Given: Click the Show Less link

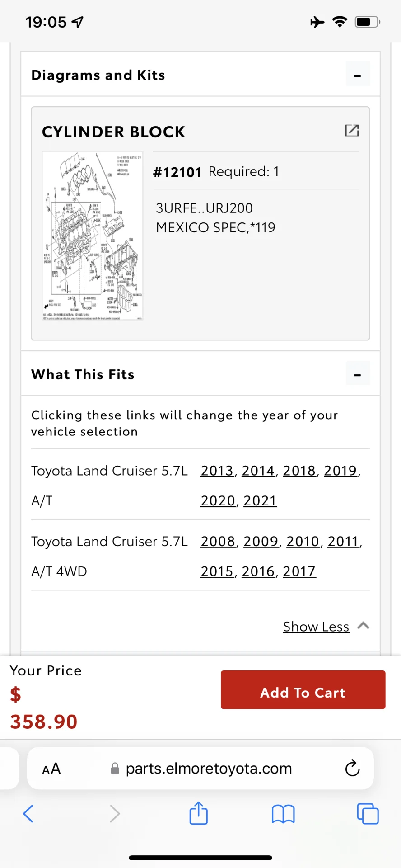Looking at the screenshot, I should 316,627.
